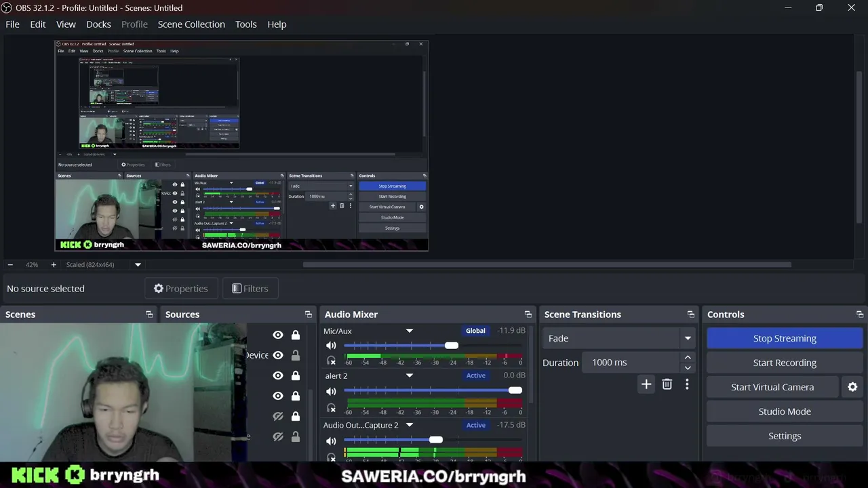Image resolution: width=868 pixels, height=488 pixels.
Task: Show the bottommost hidden source
Action: point(278,436)
